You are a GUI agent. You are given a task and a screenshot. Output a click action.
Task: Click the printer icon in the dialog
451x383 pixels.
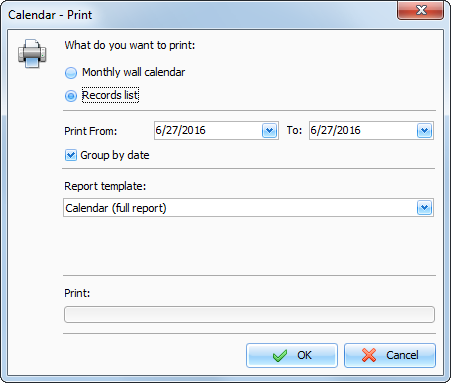(x=32, y=54)
